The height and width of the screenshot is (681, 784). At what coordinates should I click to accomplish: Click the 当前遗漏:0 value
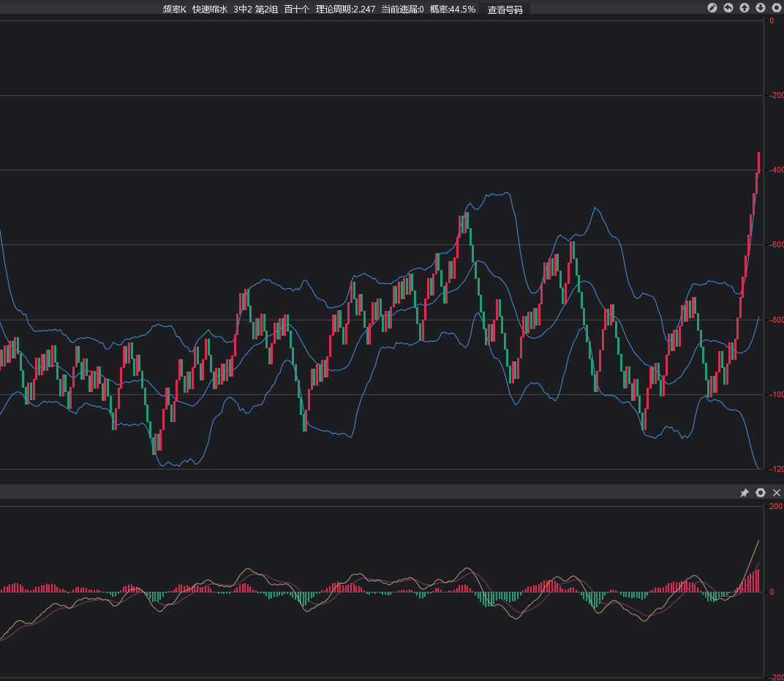coord(402,10)
